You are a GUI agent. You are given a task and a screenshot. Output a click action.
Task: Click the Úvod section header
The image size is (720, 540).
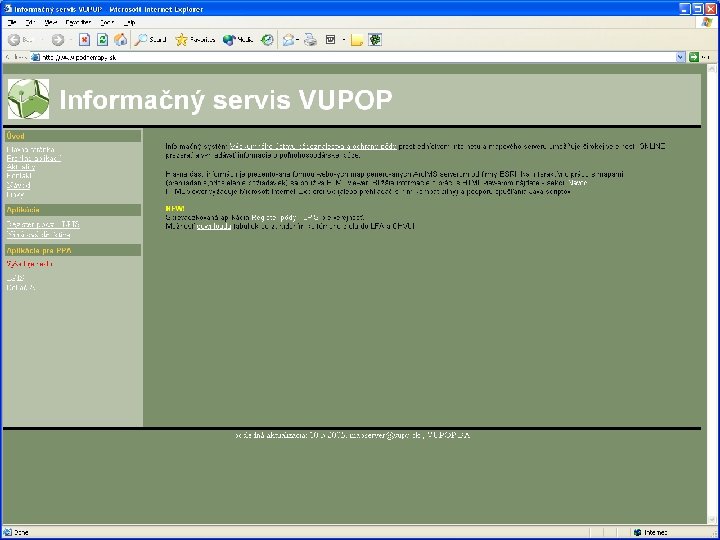(73, 136)
